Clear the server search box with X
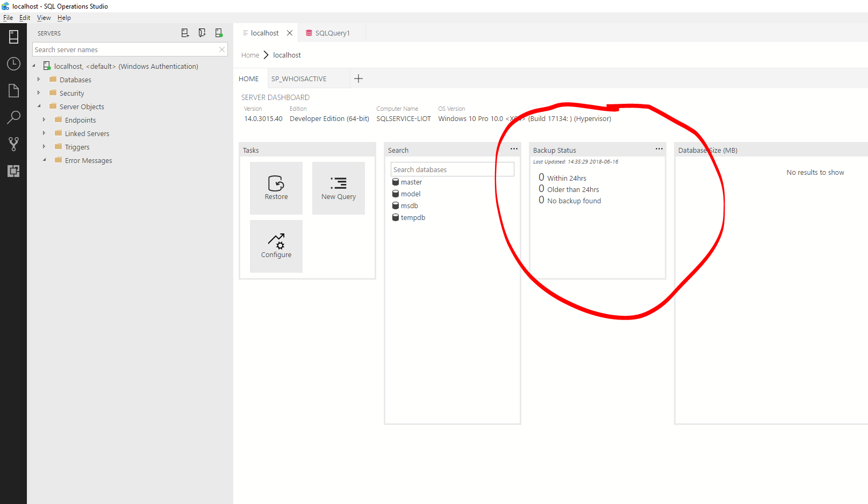The height and width of the screenshot is (504, 868). (221, 49)
